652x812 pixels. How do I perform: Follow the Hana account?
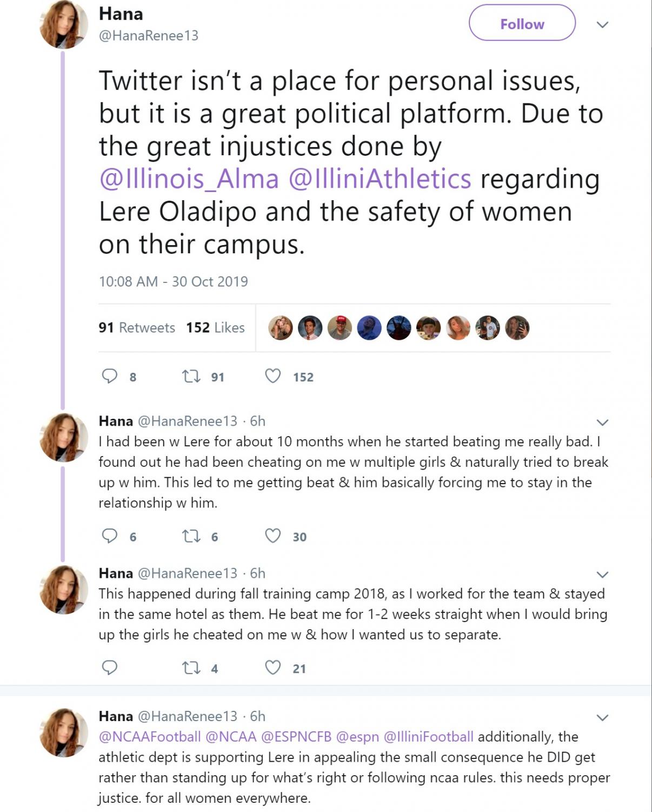(x=522, y=24)
